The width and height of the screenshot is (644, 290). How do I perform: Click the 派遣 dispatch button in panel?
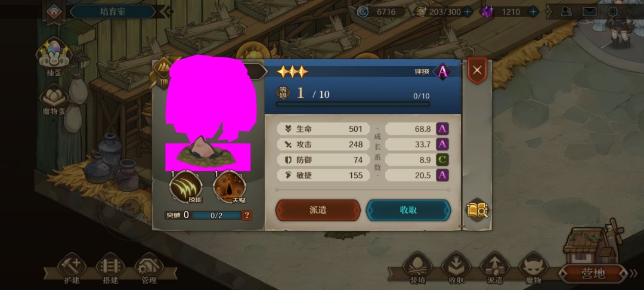[x=318, y=210]
